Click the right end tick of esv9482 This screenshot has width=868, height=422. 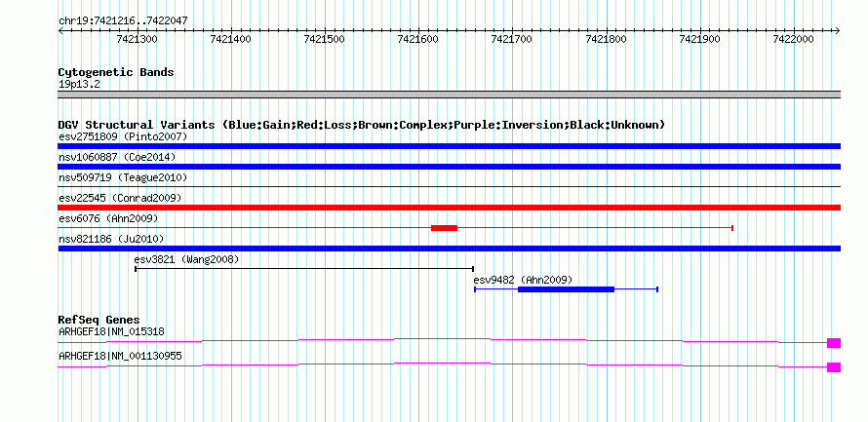click(x=656, y=289)
